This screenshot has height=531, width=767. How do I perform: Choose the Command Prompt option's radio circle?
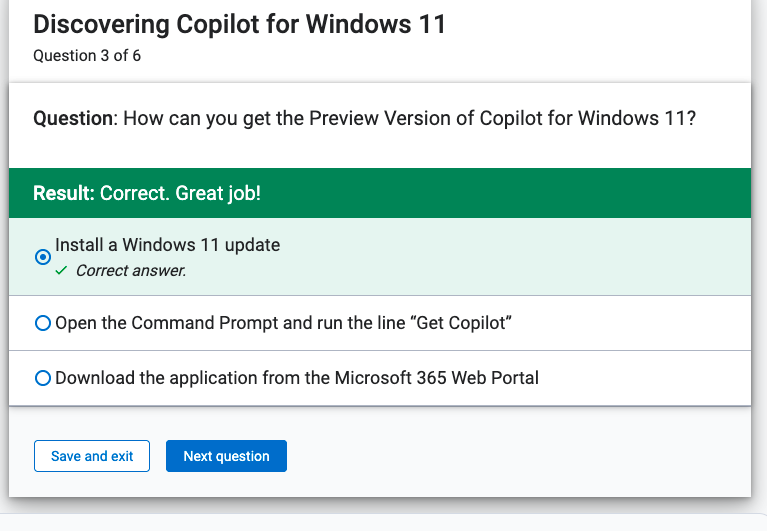43,323
